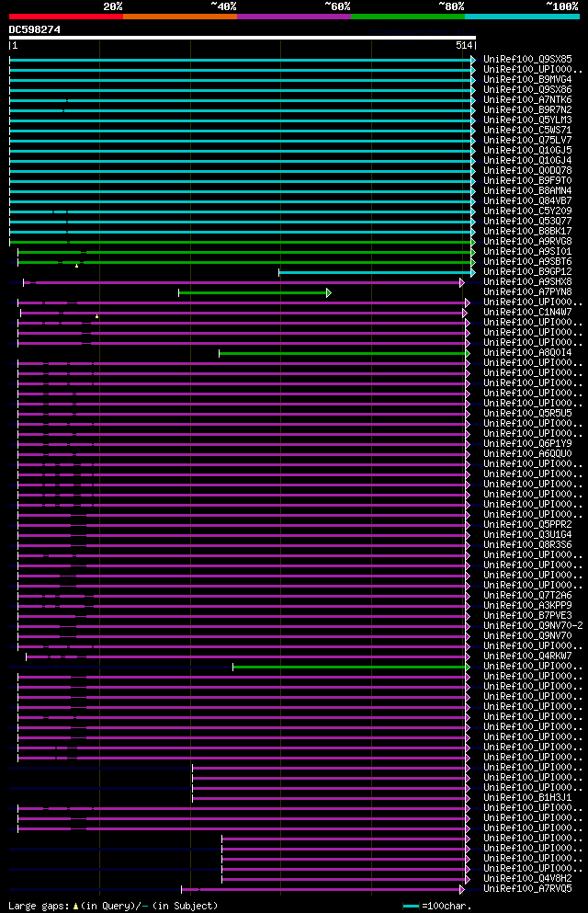Select the UniRef100_A7RVQ5 label
The width and height of the screenshot is (588, 913).
[x=527, y=889]
